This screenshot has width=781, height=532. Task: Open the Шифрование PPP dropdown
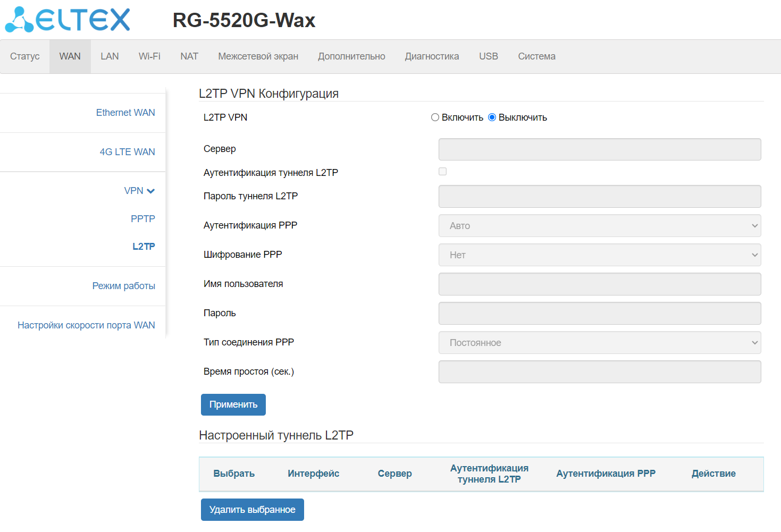pyautogui.click(x=599, y=255)
